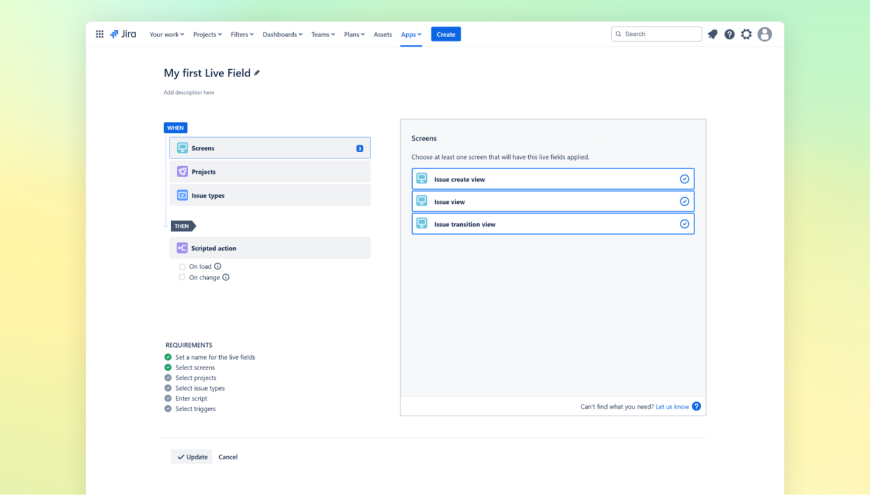Screen dimensions: 870x495
Task: Click the pencil icon to edit title
Action: (x=257, y=73)
